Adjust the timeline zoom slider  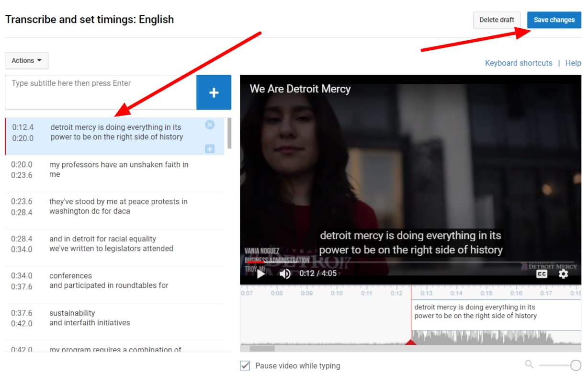(576, 365)
